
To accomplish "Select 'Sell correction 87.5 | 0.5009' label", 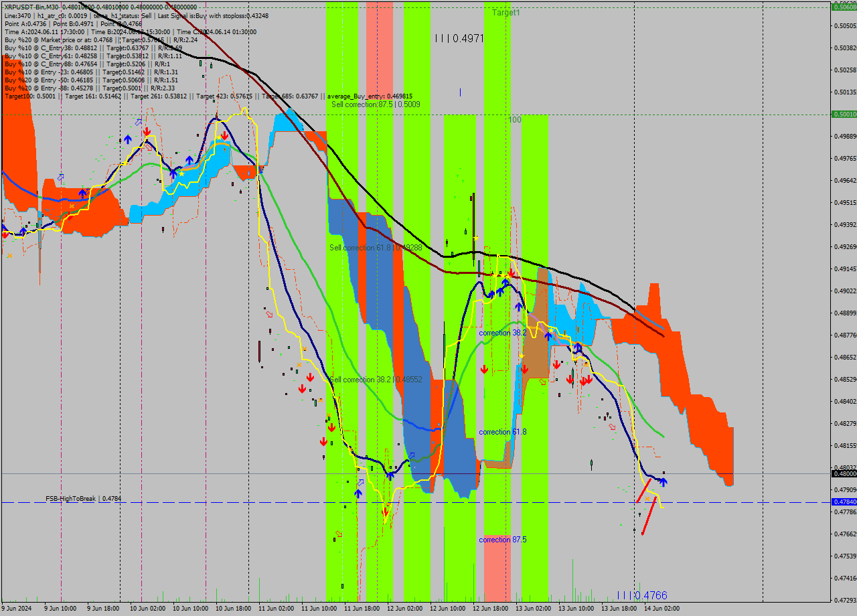I will (376, 104).
